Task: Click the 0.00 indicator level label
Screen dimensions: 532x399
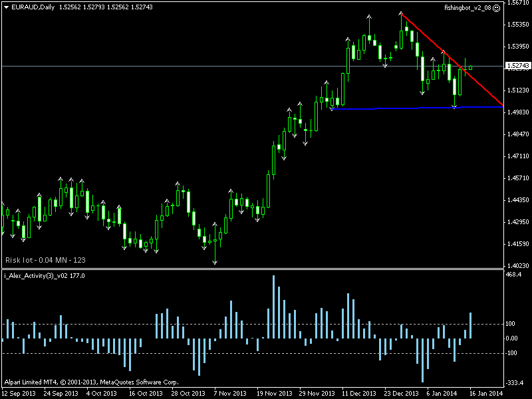Action: point(511,338)
